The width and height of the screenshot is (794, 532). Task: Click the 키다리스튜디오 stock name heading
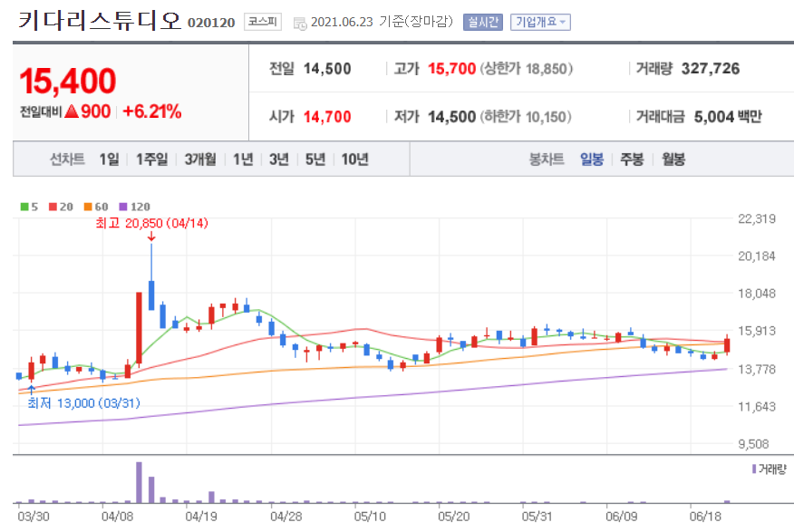[x=100, y=21]
